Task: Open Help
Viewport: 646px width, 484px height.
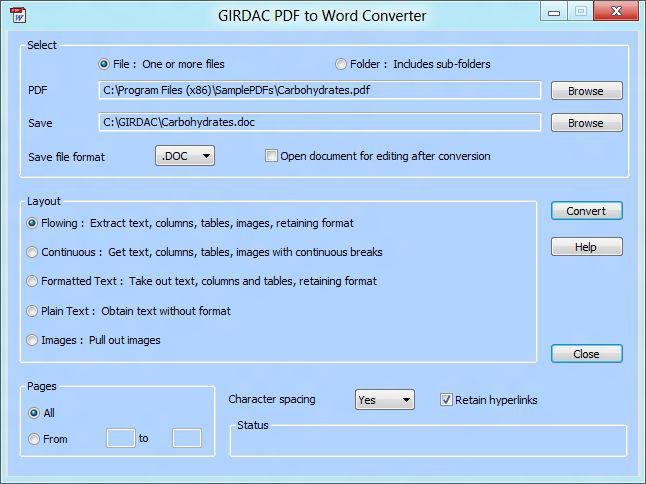Action: point(587,247)
